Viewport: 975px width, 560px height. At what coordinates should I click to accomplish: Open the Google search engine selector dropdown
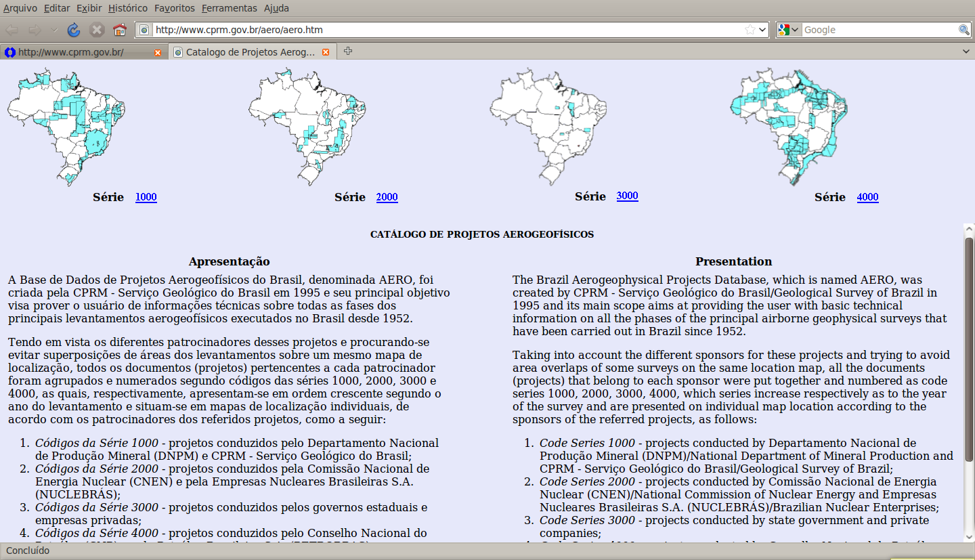[x=789, y=30]
